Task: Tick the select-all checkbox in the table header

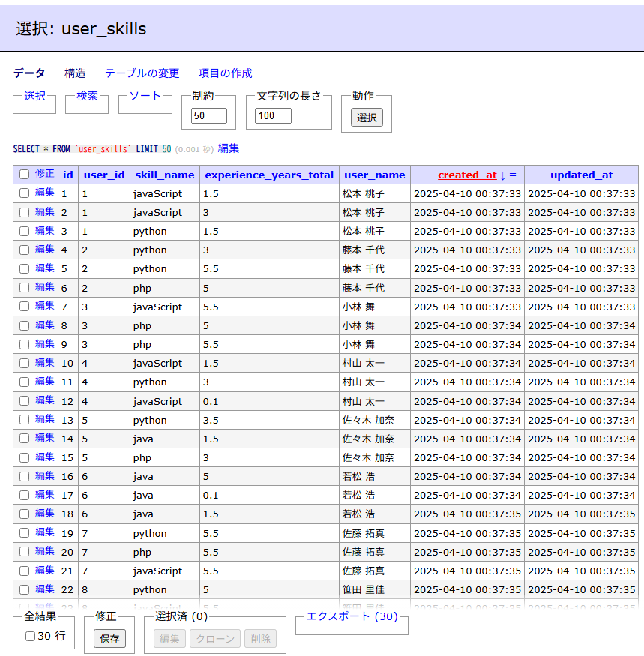Action: point(24,175)
